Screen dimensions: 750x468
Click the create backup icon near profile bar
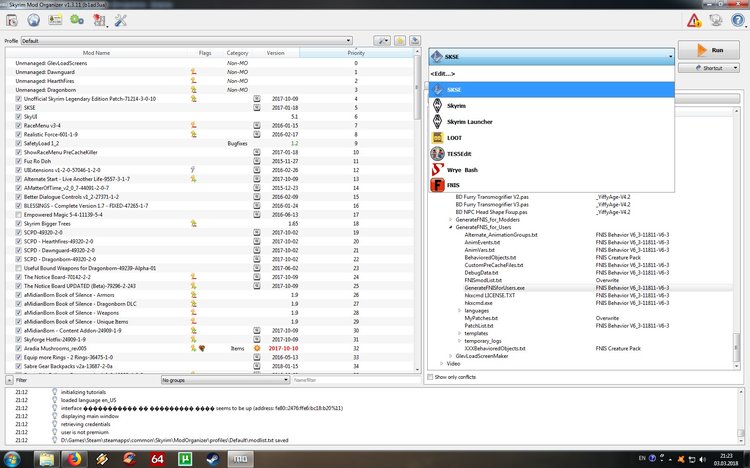415,41
